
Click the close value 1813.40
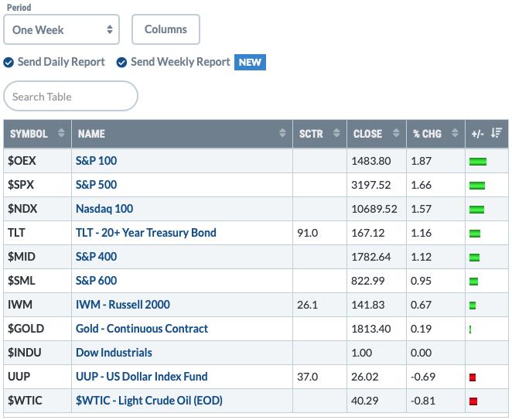click(x=371, y=329)
